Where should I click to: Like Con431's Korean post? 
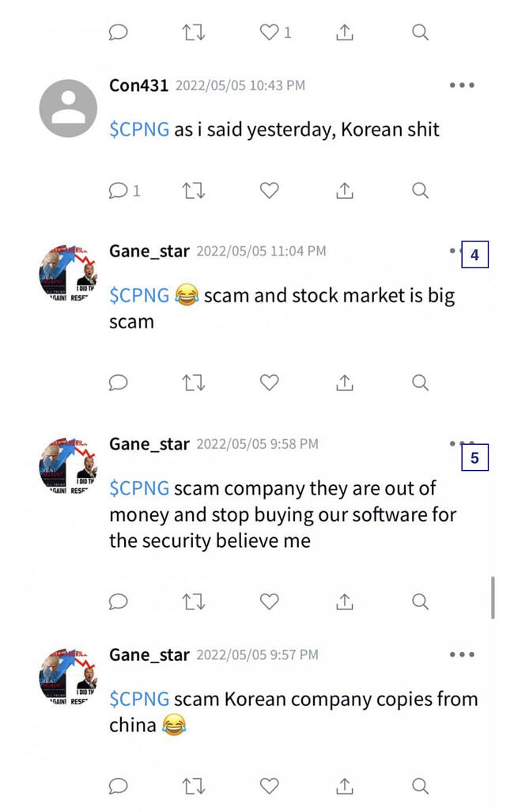(270, 191)
